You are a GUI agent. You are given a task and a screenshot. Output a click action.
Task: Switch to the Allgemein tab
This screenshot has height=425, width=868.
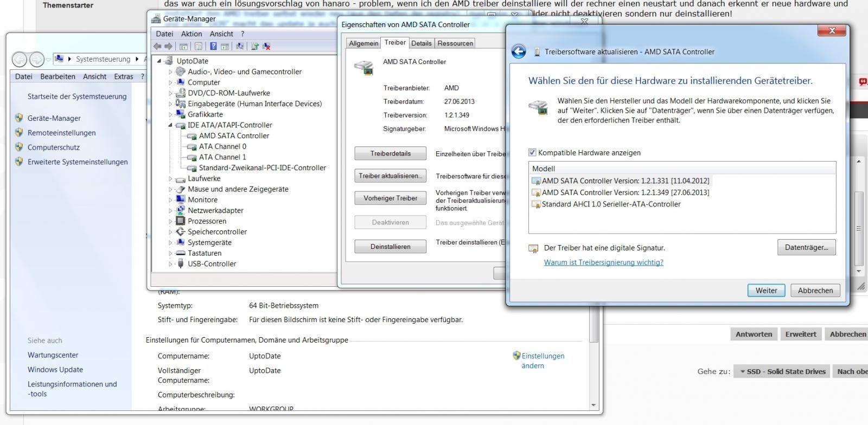363,43
